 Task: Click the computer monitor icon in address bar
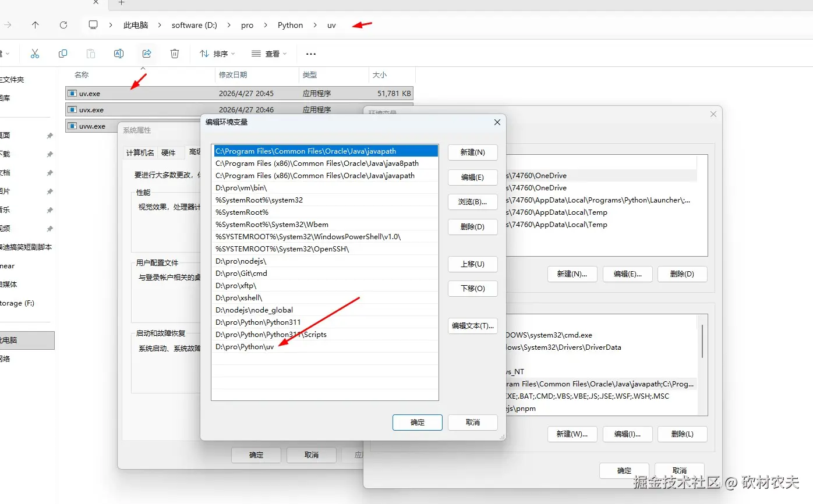(93, 25)
